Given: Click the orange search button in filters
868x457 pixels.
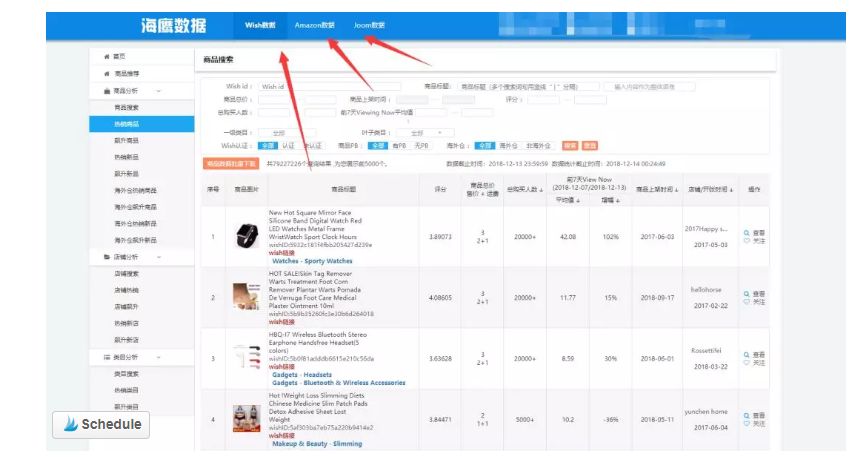Looking at the screenshot, I should coord(570,146).
